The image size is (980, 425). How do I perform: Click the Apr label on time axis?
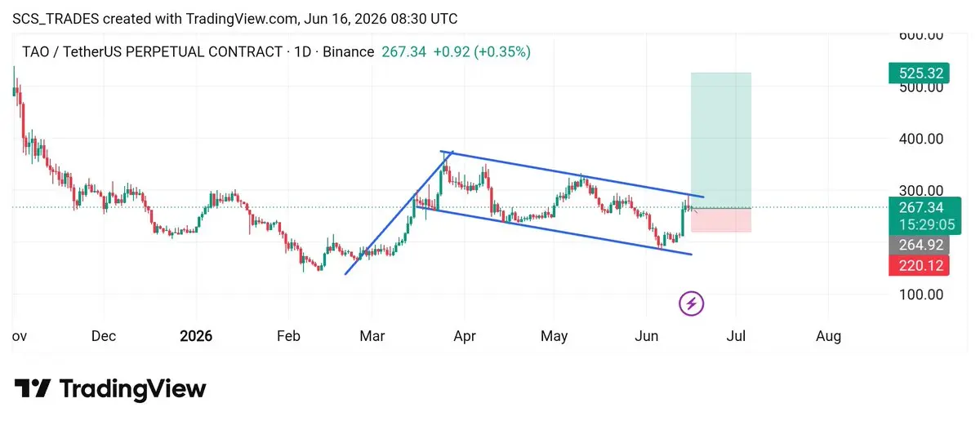pos(465,336)
